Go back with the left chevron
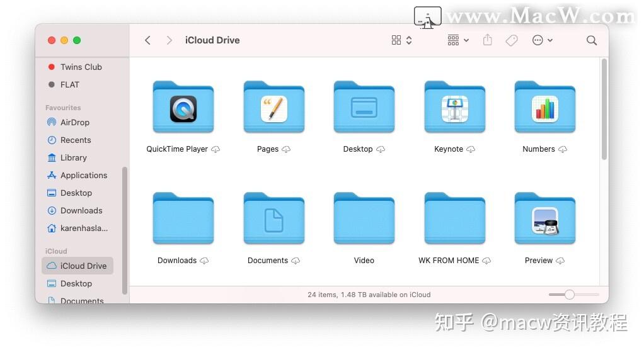Viewport: 644px width, 350px height. (148, 40)
